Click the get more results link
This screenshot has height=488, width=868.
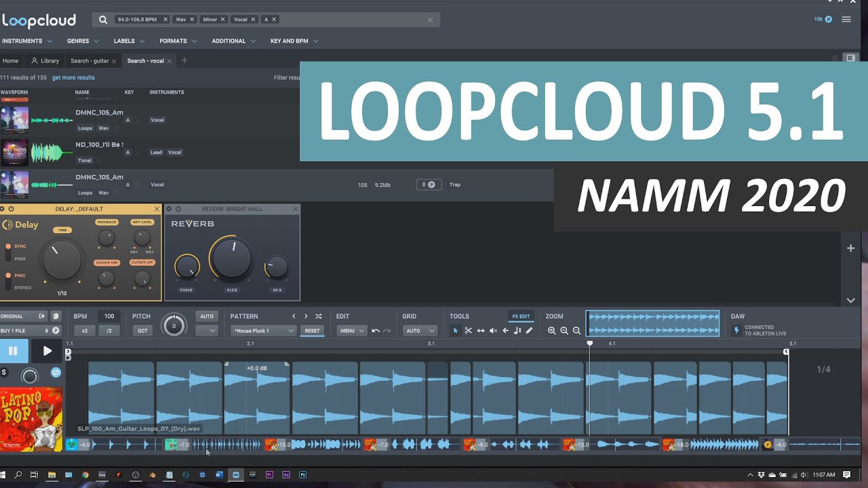73,77
